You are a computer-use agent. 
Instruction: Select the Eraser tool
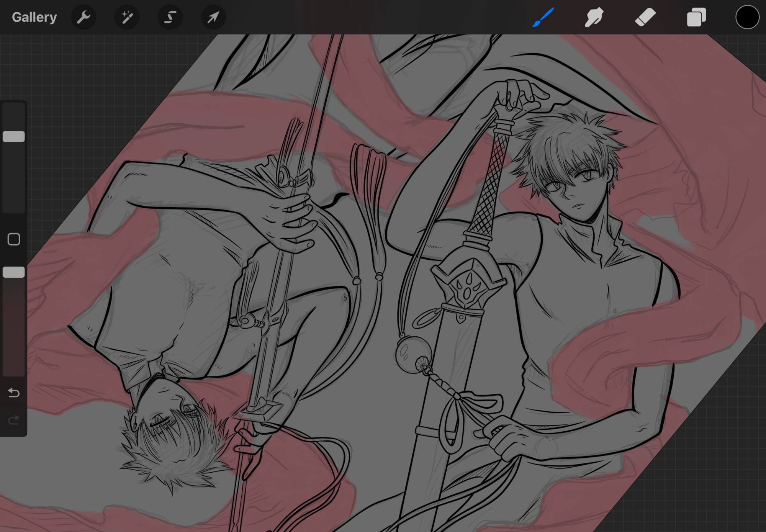click(645, 17)
